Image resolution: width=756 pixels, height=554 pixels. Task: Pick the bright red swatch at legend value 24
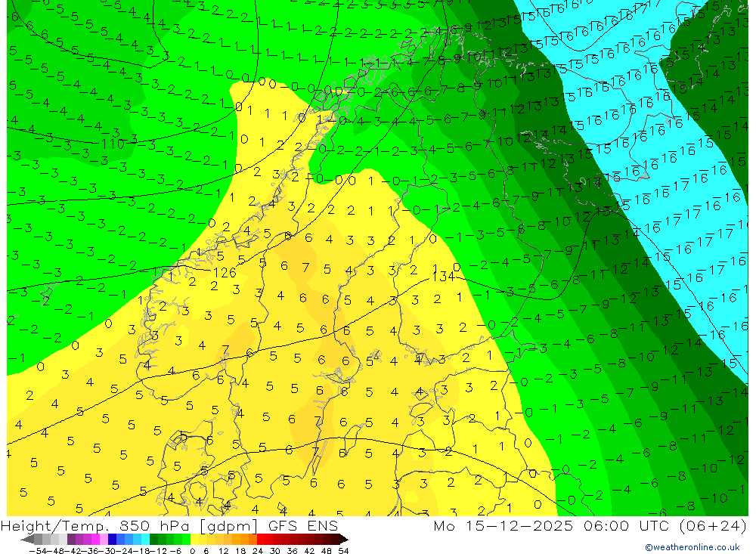click(x=261, y=539)
